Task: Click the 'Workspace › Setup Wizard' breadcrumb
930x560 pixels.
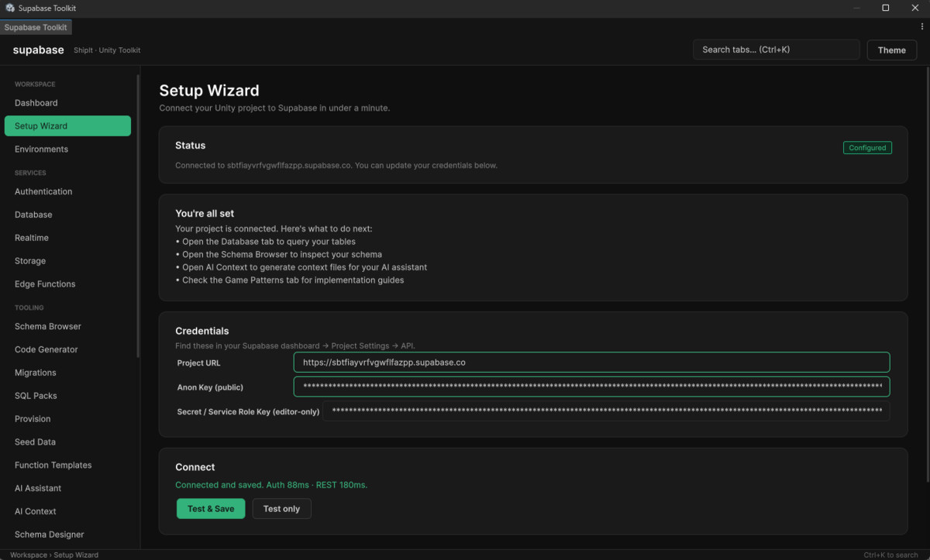Action: point(54,555)
